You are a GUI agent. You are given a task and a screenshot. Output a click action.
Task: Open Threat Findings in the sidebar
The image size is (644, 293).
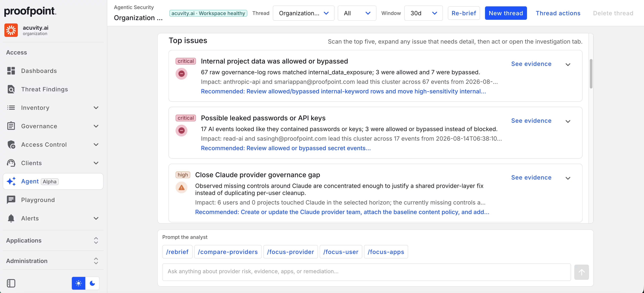click(53, 89)
